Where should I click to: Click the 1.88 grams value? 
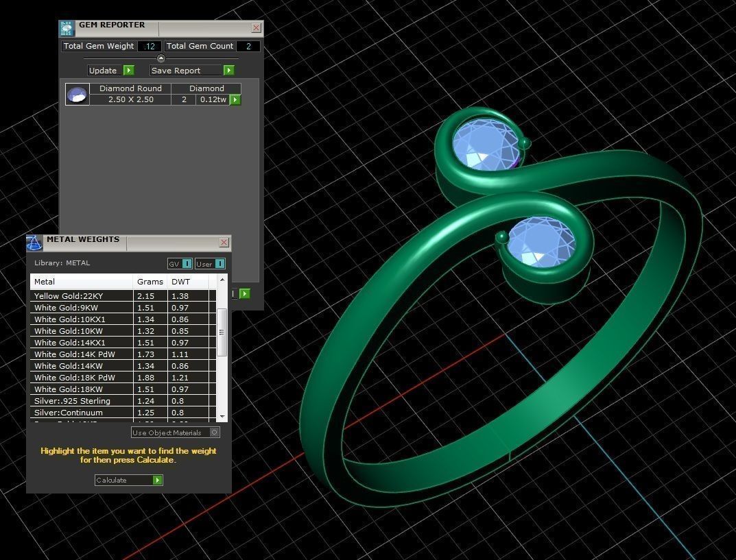145,378
